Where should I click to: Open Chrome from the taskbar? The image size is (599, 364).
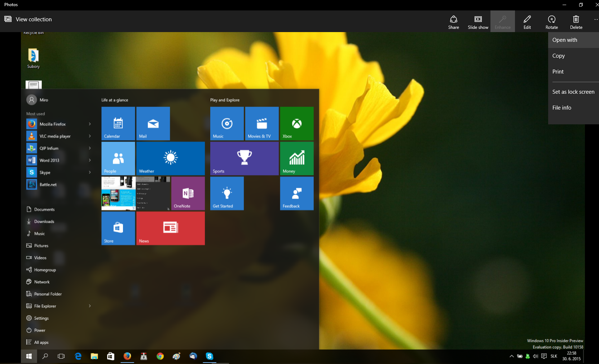[160, 356]
